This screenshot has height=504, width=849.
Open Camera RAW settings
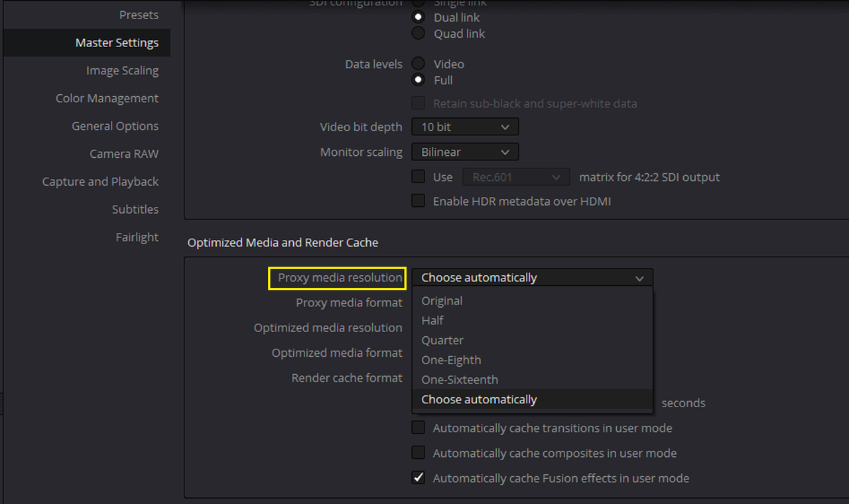(x=124, y=154)
